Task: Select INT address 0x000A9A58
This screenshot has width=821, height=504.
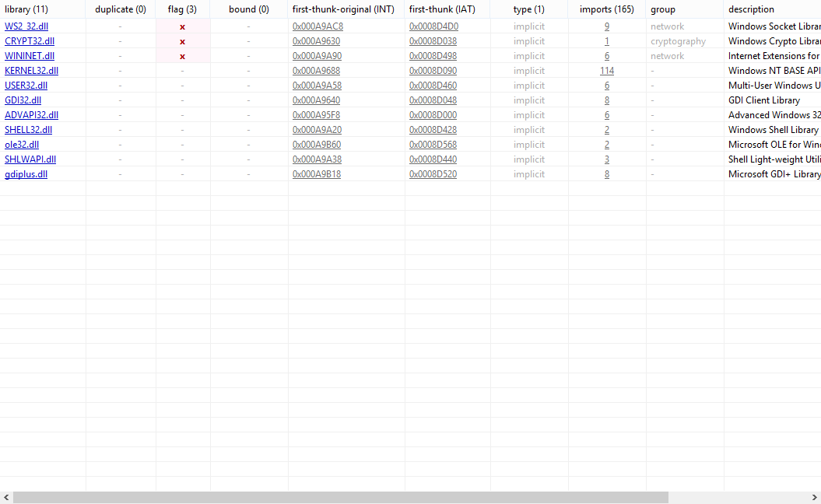Action: point(317,86)
